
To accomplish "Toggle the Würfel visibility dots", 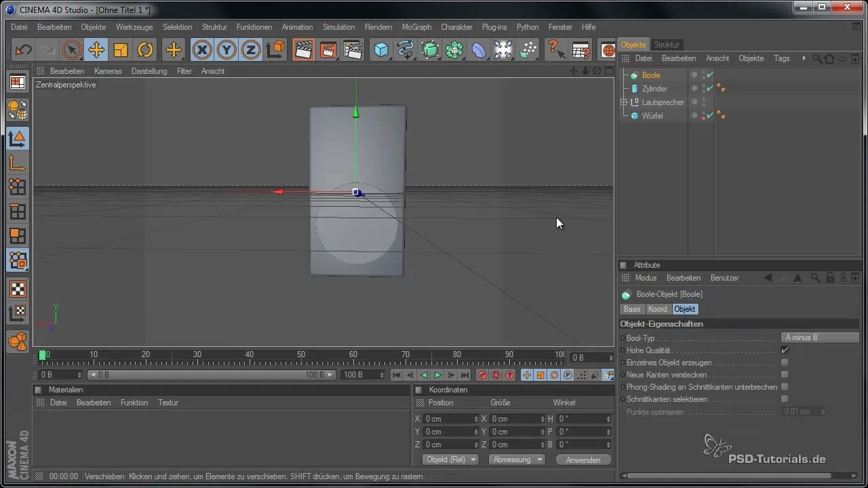I will [x=703, y=116].
